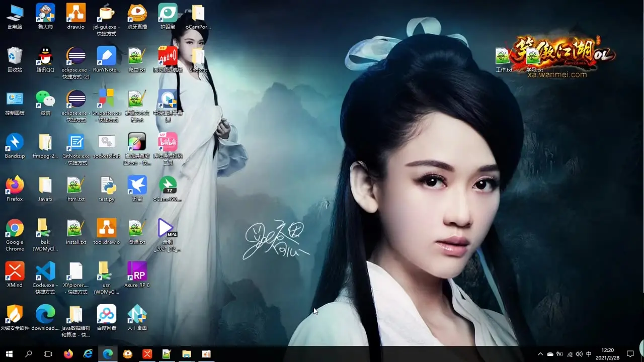Select the 人工桌面 desktop icon
The image size is (644, 362).
[137, 318]
